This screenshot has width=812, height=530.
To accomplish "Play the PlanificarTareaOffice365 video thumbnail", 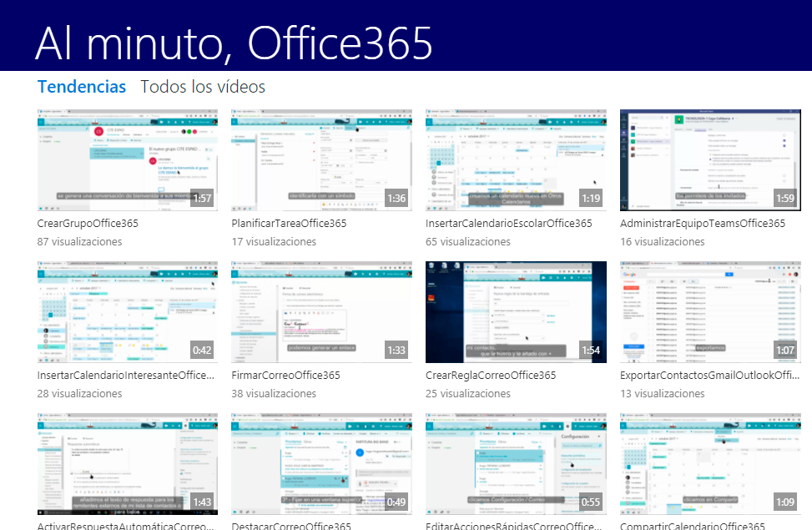I will point(321,160).
